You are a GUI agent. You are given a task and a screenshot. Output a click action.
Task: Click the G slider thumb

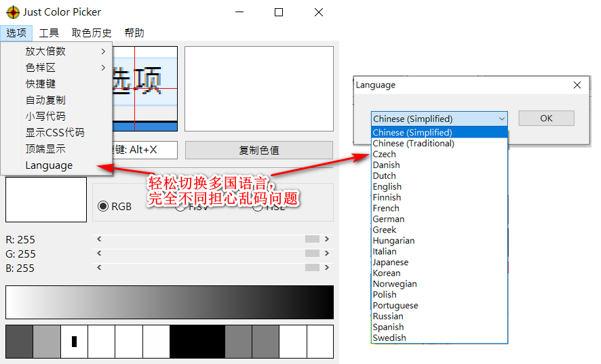pos(313,254)
